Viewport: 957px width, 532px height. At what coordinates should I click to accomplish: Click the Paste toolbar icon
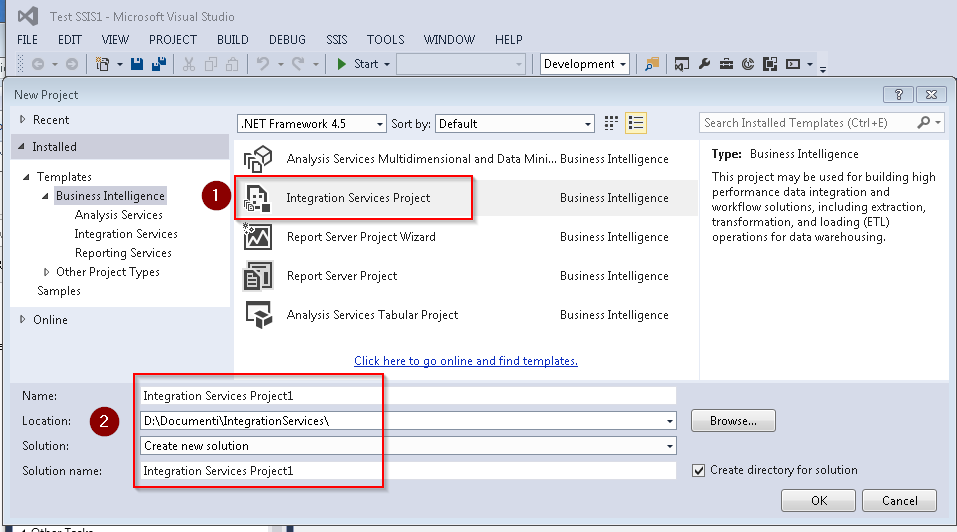tap(233, 64)
